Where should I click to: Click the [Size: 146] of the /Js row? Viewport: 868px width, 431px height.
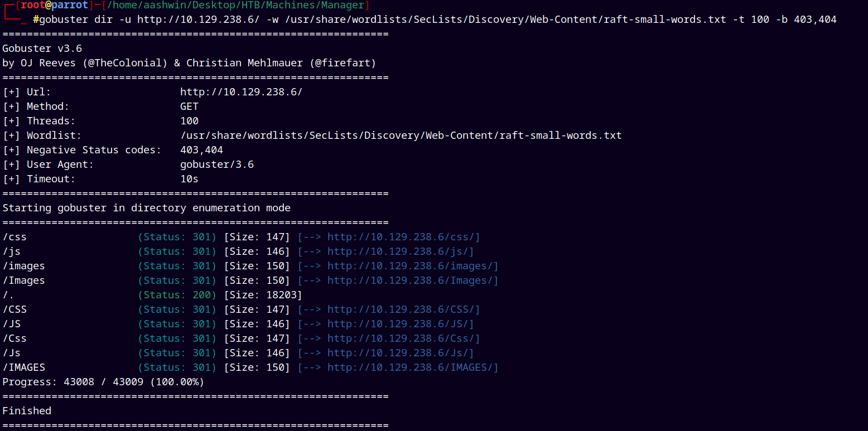click(x=257, y=353)
